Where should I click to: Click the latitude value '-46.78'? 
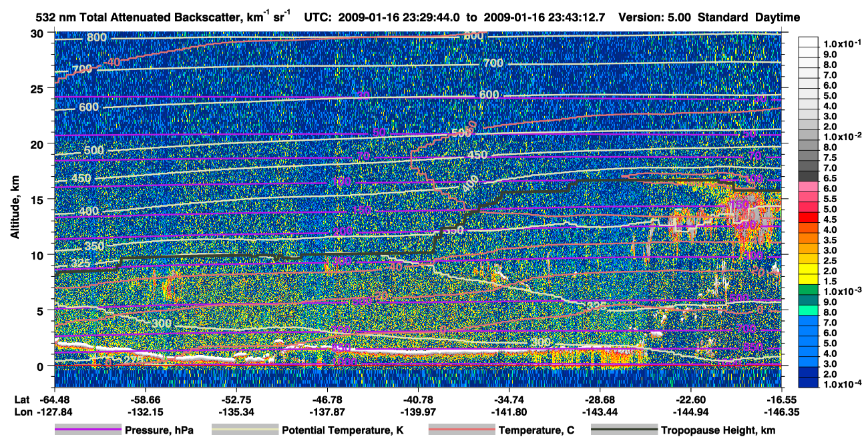coord(327,400)
